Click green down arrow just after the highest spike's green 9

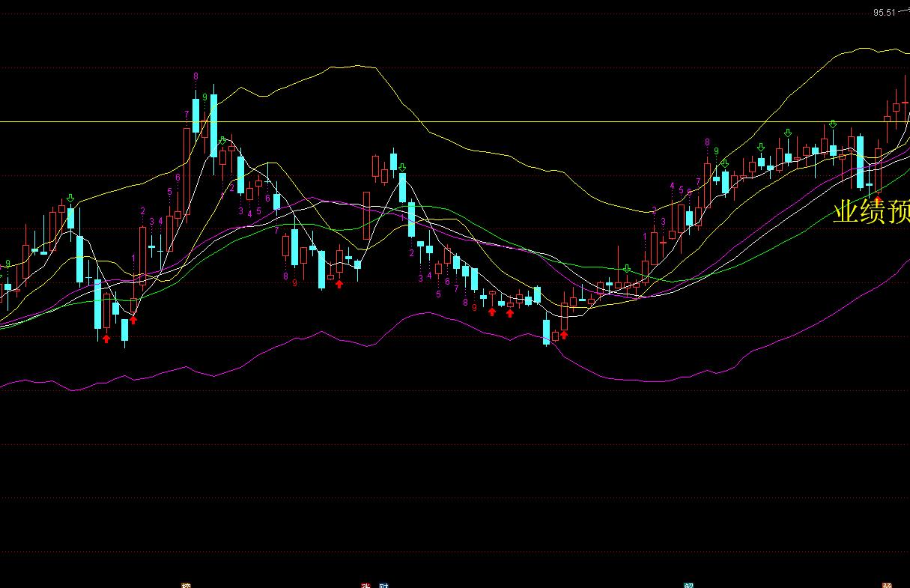[222, 139]
